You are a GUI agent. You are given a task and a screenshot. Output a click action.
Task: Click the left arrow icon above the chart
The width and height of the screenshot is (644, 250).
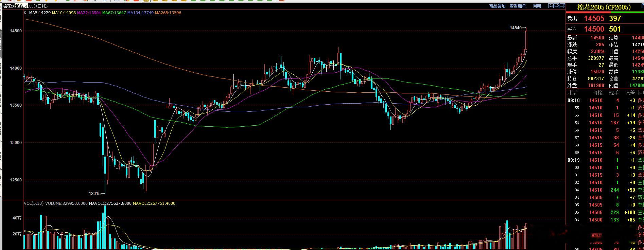pos(551,6)
